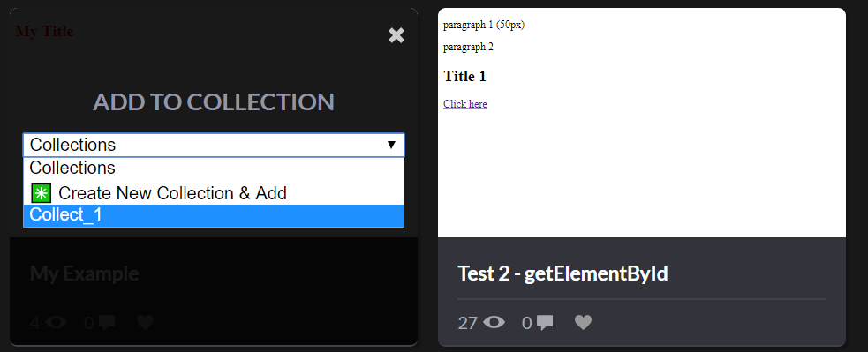Choose Create New Collection & Add option
The image size is (868, 352).
tap(214, 193)
